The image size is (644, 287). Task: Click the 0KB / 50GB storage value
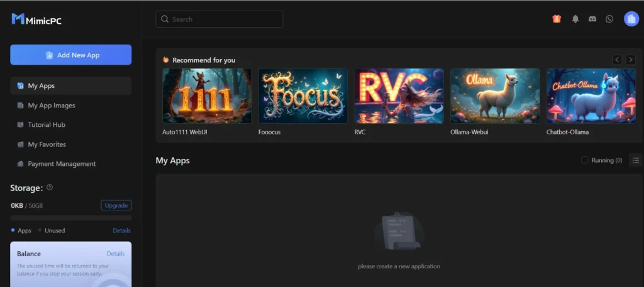pos(26,205)
